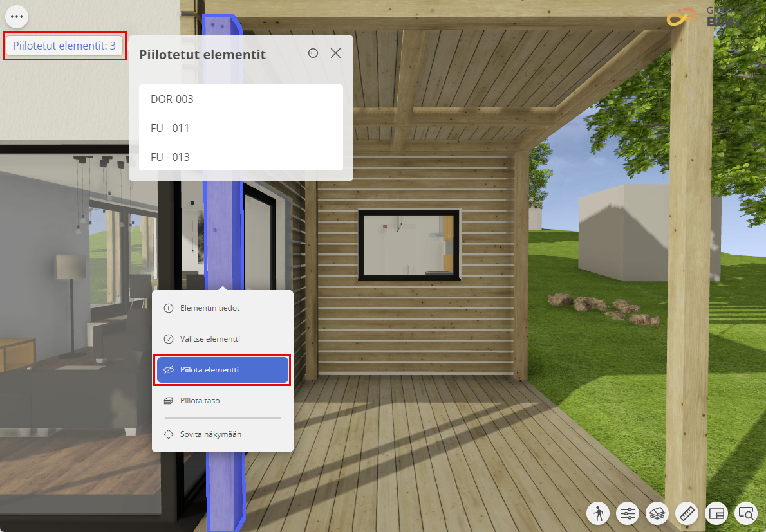Choose 'Valitse elementti' menu entry
Viewport: 766px width, 532px height.
(222, 339)
